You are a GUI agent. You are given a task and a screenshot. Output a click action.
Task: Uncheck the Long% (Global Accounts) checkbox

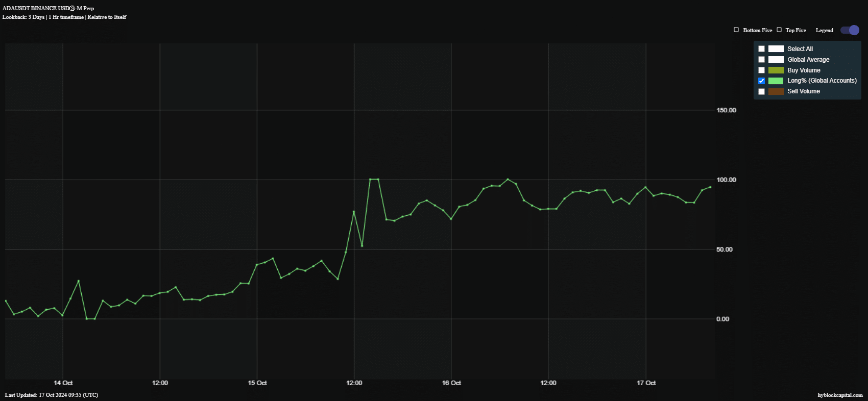pos(761,81)
